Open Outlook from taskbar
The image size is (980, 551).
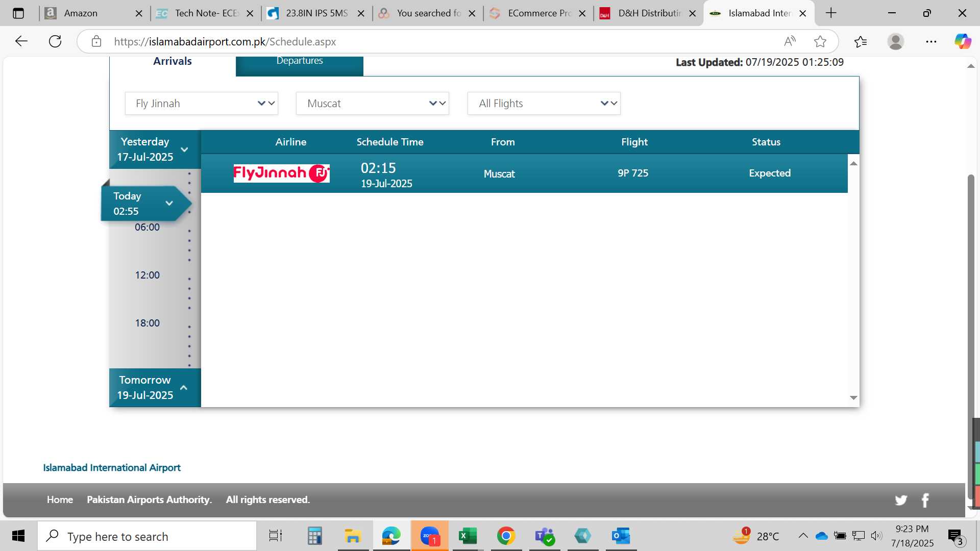(621, 536)
